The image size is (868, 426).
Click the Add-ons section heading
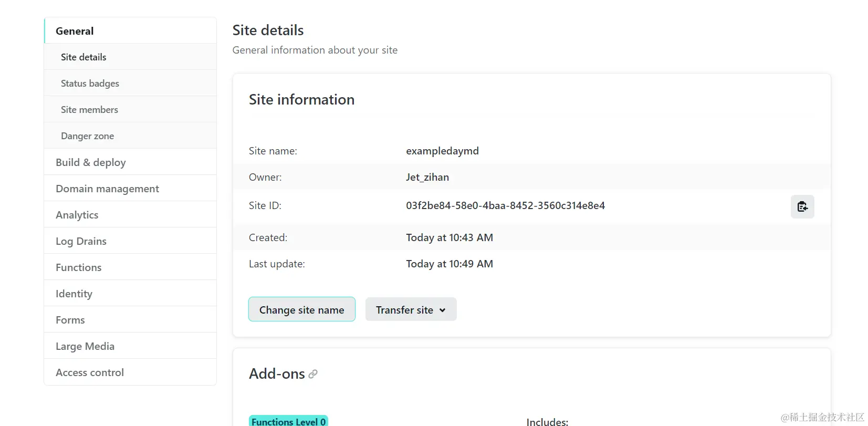pos(277,373)
